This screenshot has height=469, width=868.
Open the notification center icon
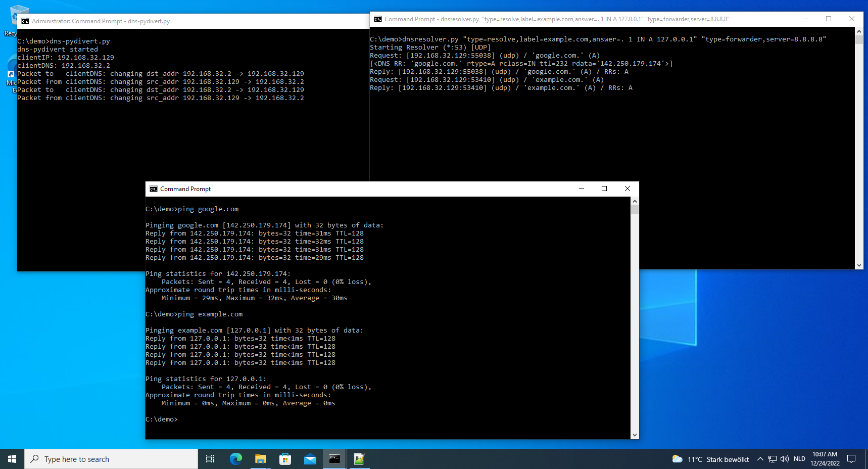point(851,459)
